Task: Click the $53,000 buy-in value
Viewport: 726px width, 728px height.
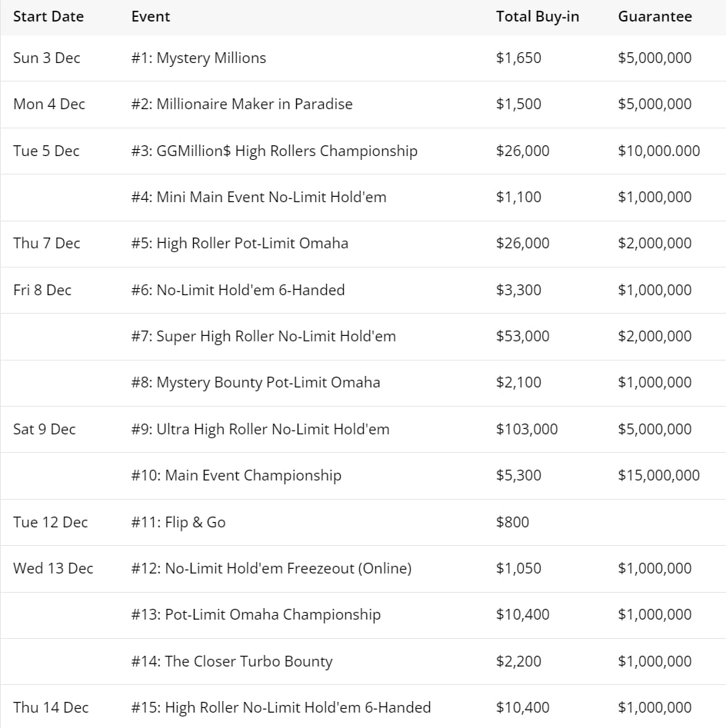Action: (x=523, y=336)
